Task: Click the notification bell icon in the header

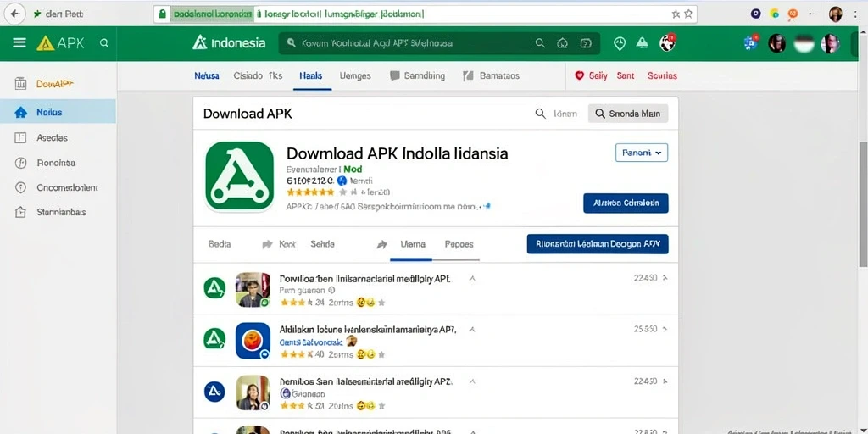Action: (x=643, y=43)
